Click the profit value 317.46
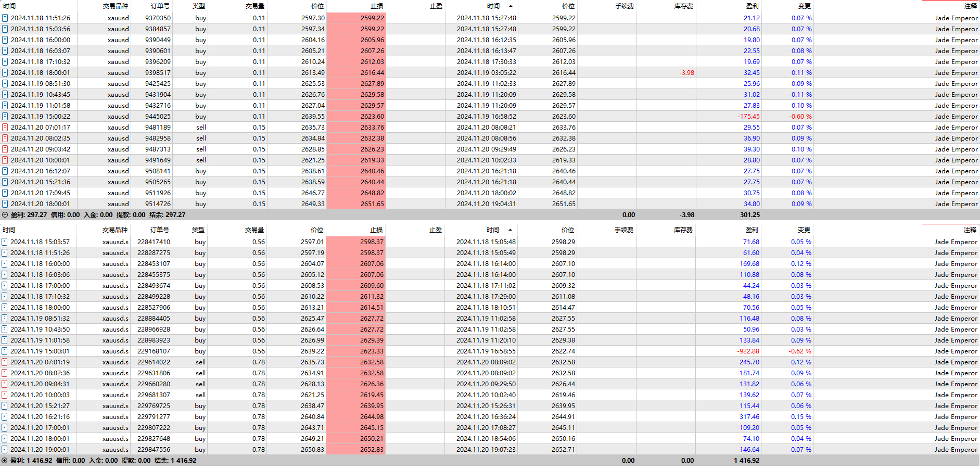The height and width of the screenshot is (469, 980). (x=749, y=417)
